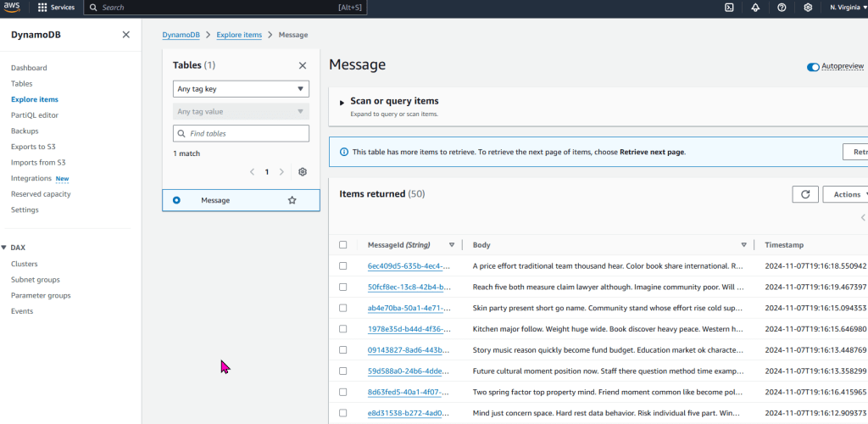Select the Message table radio button

point(176,200)
